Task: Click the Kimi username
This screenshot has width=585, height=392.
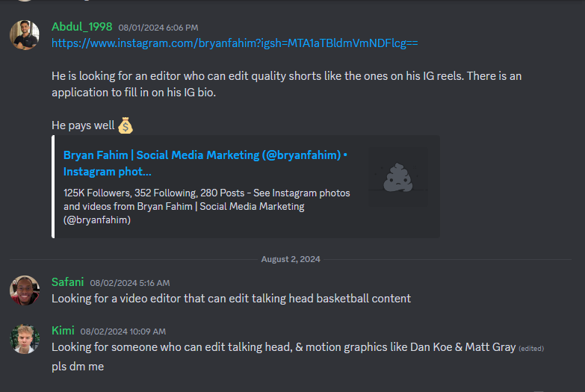Action: pyautogui.click(x=63, y=331)
